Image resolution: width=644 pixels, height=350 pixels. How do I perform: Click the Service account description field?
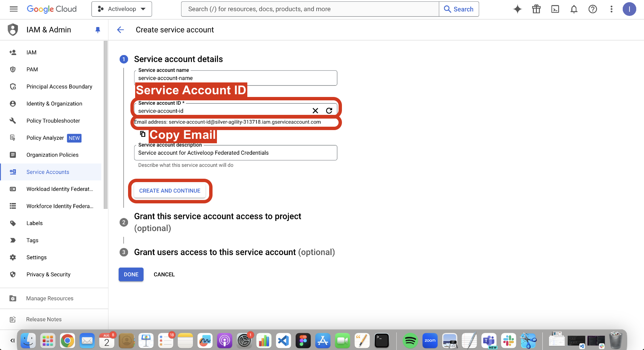coord(236,153)
